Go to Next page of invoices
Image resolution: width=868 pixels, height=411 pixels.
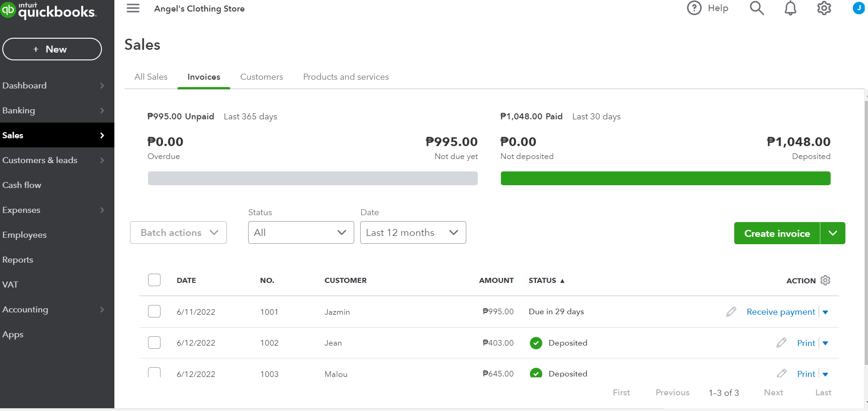pyautogui.click(x=773, y=393)
